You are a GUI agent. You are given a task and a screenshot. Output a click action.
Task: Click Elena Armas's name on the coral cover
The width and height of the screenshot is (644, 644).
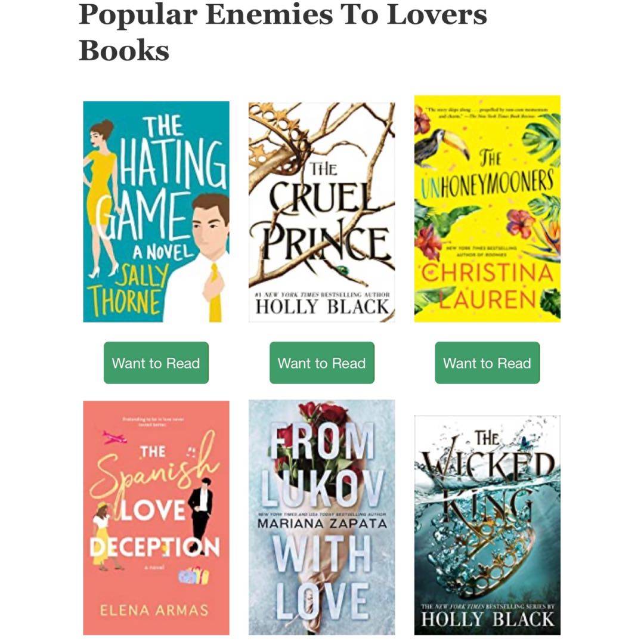154,610
